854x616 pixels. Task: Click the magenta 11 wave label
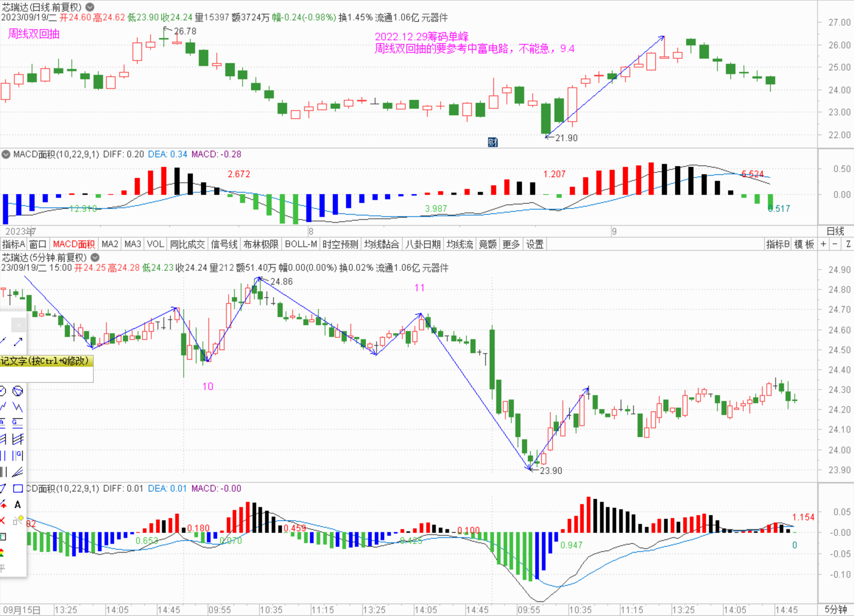[419, 288]
